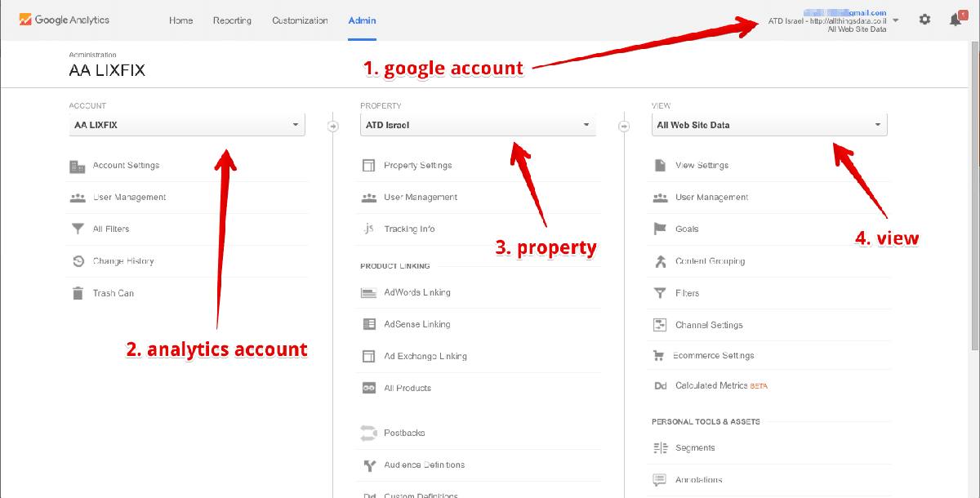Click the property User Management people icon
Image resolution: width=980 pixels, height=498 pixels.
368,198
